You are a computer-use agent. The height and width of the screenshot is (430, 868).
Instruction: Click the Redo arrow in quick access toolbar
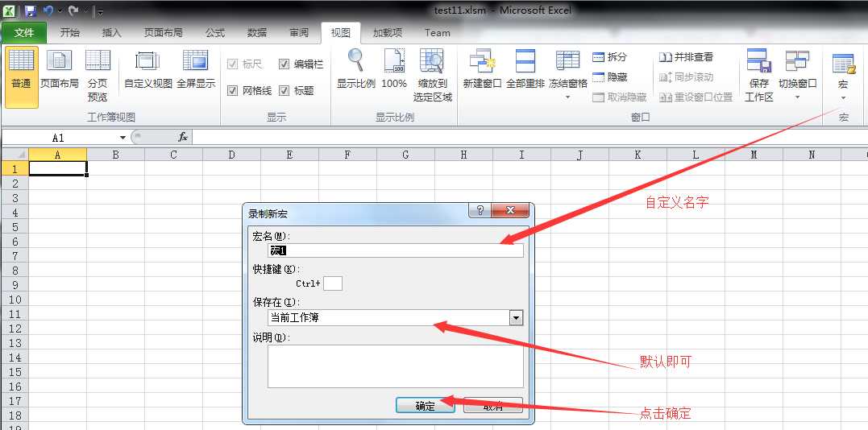pyautogui.click(x=73, y=10)
